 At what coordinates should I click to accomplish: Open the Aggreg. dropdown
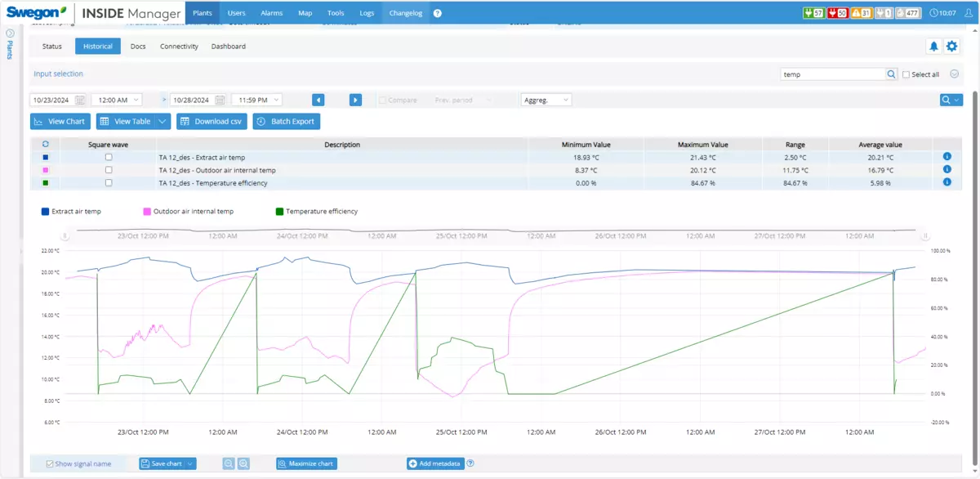coord(546,100)
